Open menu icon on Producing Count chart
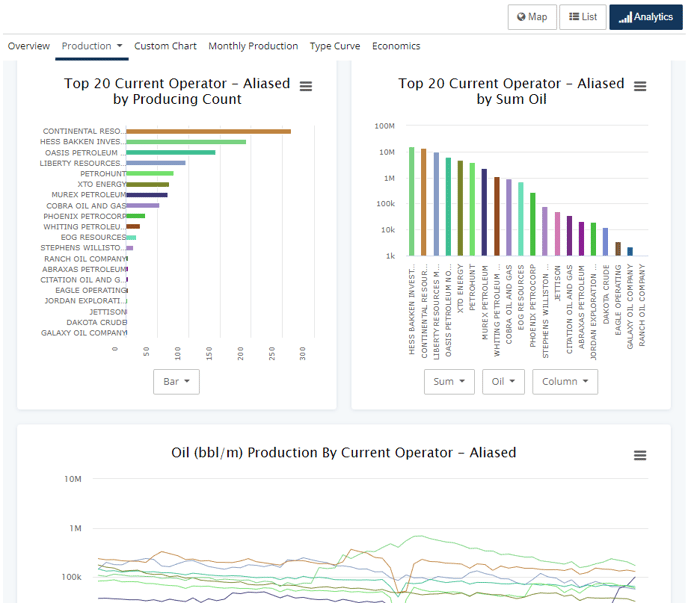 pyautogui.click(x=306, y=86)
